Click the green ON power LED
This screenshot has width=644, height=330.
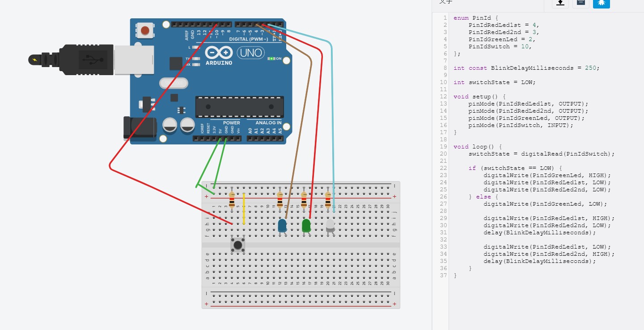tap(271, 59)
